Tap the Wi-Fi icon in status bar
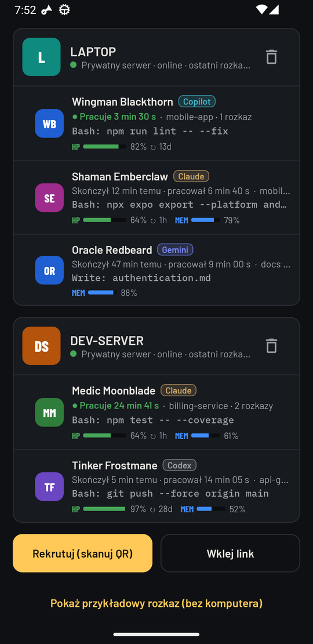This screenshot has height=644, width=313. pos(261,9)
